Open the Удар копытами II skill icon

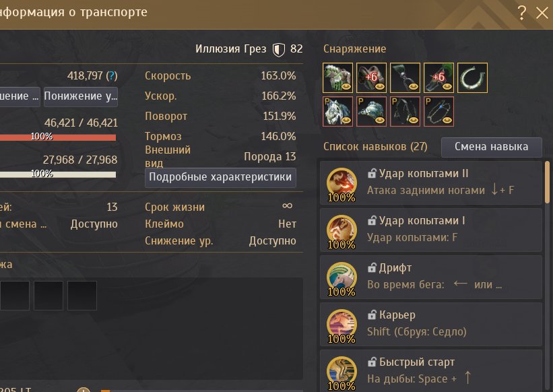coord(341,183)
